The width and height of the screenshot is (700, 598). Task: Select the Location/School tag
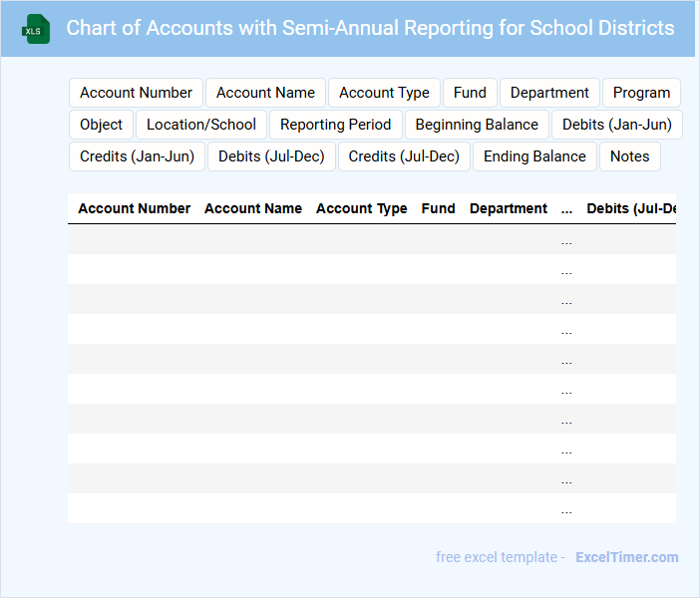click(x=201, y=125)
